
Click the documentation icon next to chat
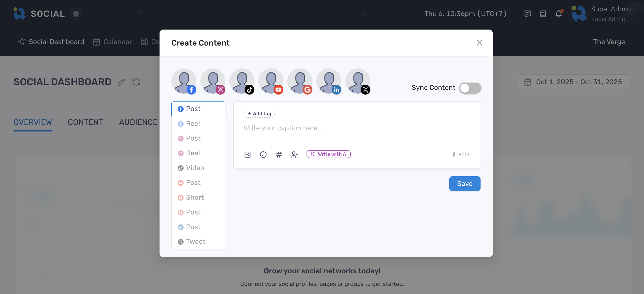point(542,14)
